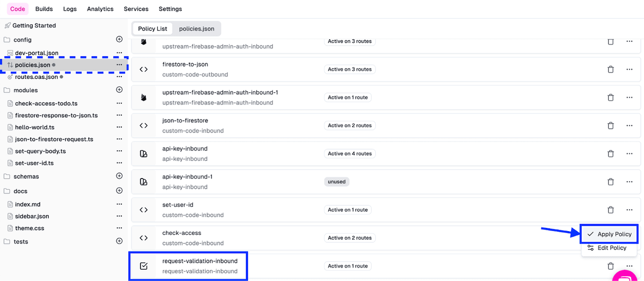This screenshot has height=281, width=644.
Task: Add new file to docs folder
Action: click(119, 191)
